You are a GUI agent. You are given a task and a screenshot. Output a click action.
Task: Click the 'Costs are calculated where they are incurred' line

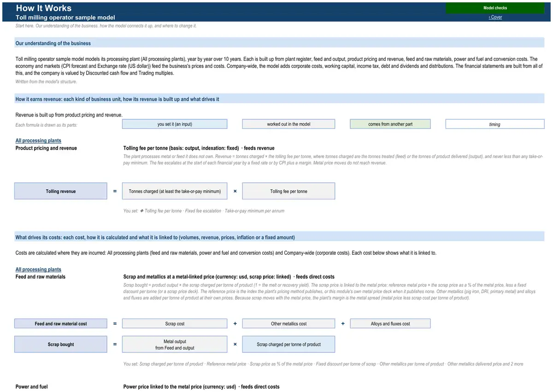point(226,253)
